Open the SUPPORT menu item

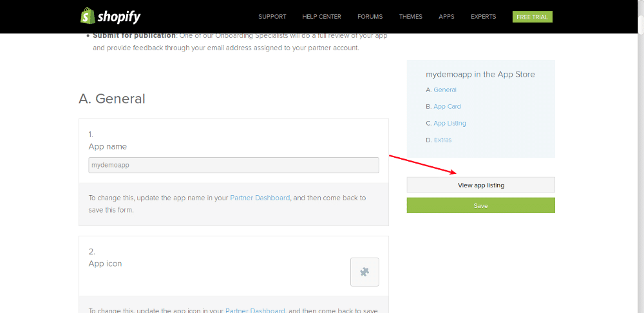point(272,17)
